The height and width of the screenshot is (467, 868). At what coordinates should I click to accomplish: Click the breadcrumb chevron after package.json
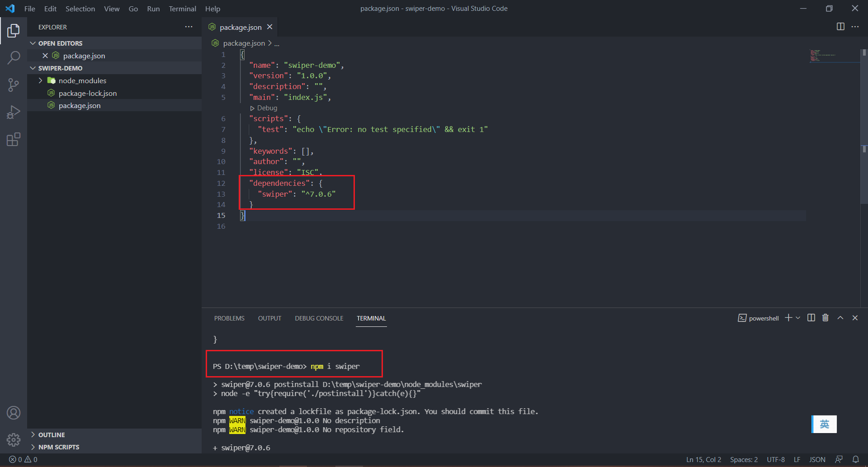[270, 43]
